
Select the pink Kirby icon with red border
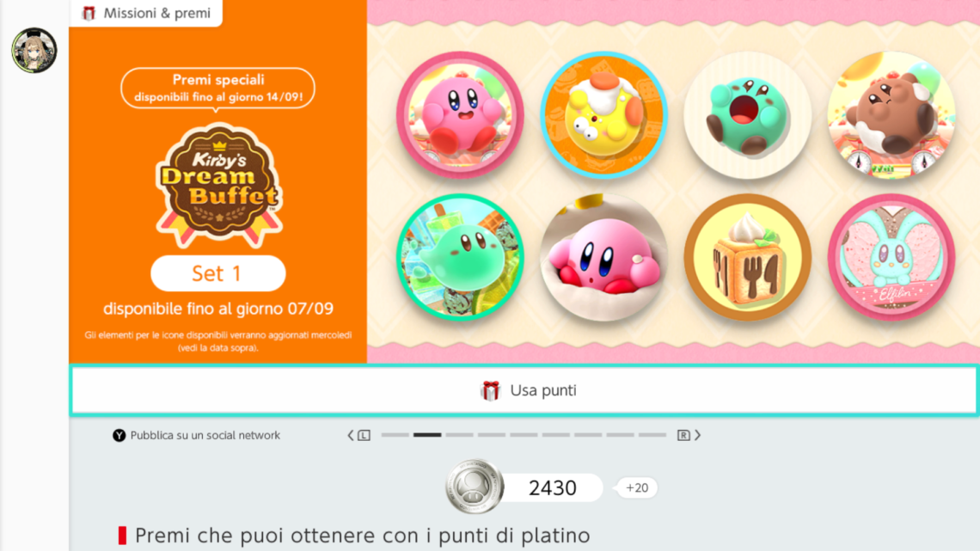point(460,115)
